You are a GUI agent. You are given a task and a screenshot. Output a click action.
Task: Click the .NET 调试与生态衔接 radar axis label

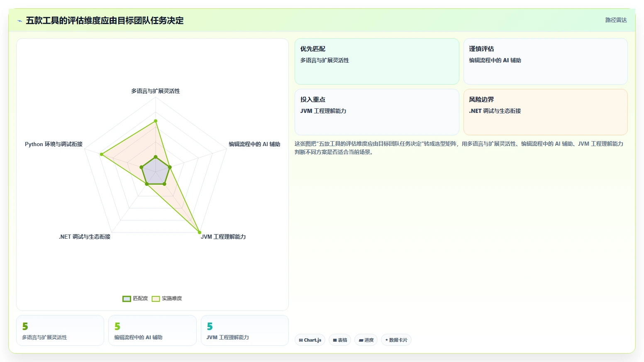coord(85,237)
